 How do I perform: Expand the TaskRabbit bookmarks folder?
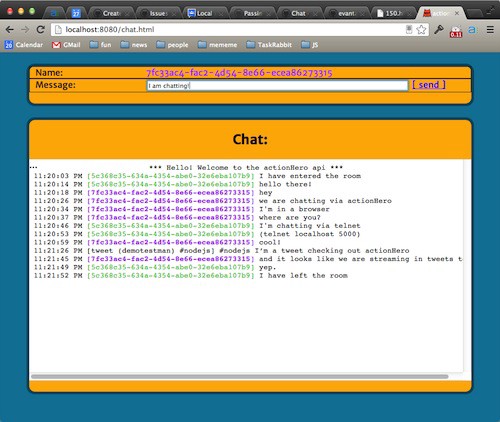tap(269, 45)
